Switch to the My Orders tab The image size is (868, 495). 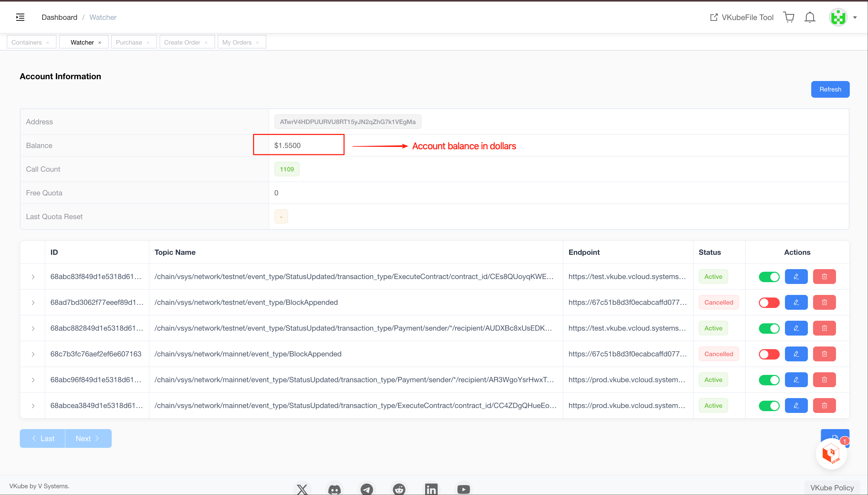[237, 42]
